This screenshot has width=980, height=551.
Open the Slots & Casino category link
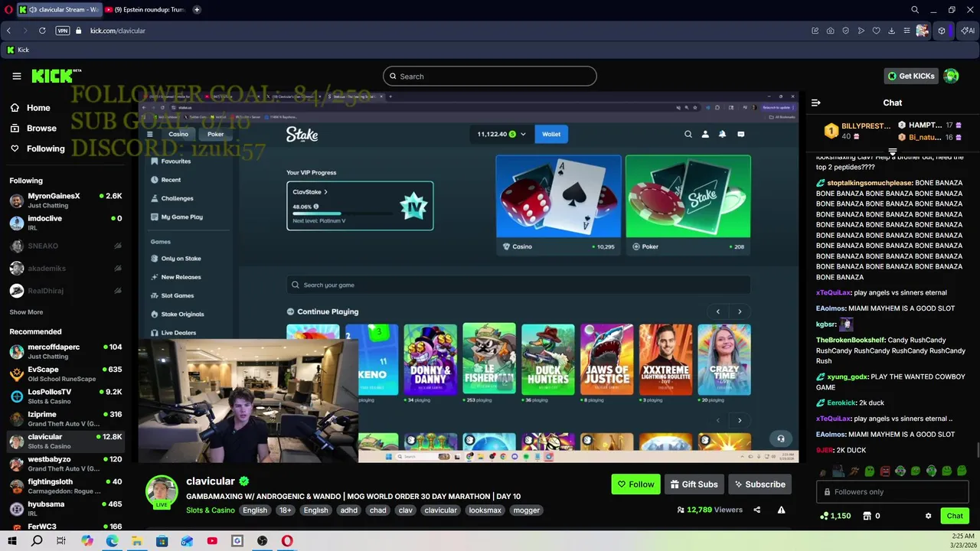tap(211, 510)
